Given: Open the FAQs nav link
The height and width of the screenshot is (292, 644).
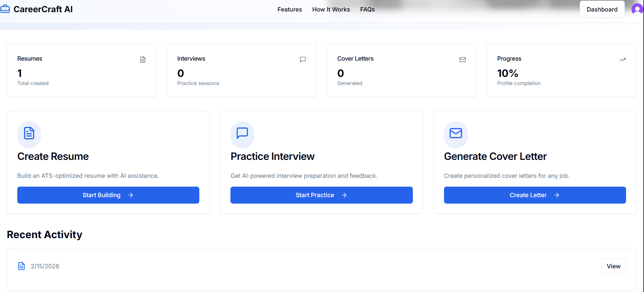Looking at the screenshot, I should [x=368, y=9].
